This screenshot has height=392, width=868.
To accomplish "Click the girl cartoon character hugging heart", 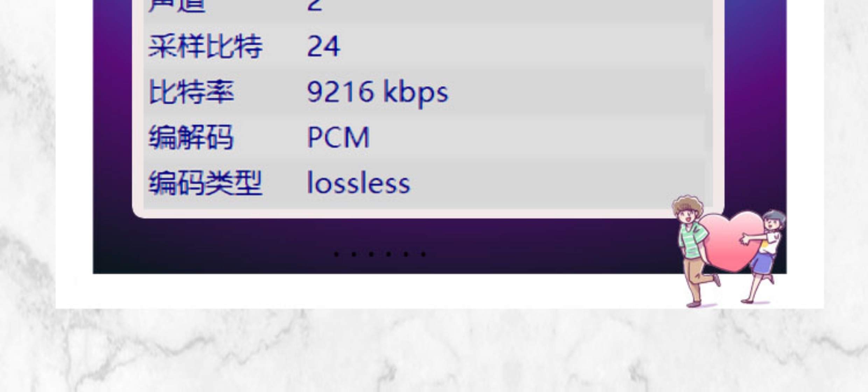I will [x=763, y=255].
